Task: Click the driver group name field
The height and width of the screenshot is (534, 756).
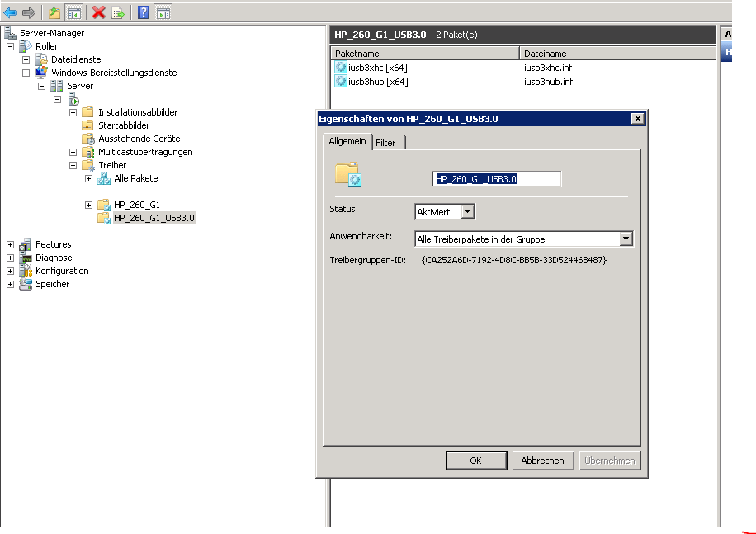Action: coord(497,179)
